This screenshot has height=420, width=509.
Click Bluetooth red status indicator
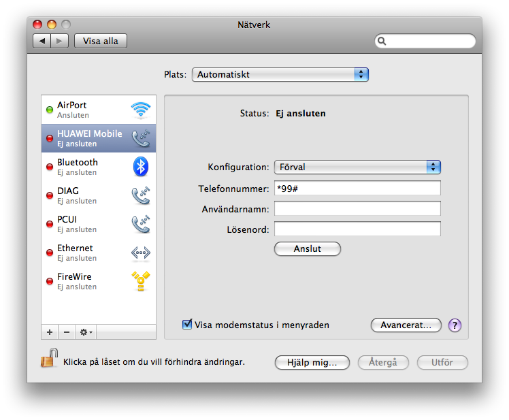50,167
